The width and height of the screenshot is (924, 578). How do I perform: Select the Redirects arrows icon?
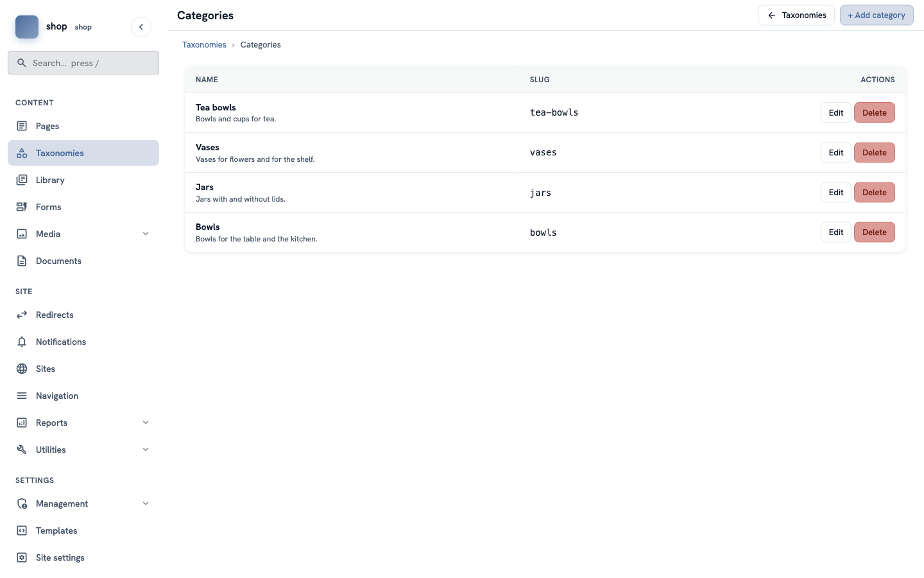(22, 315)
